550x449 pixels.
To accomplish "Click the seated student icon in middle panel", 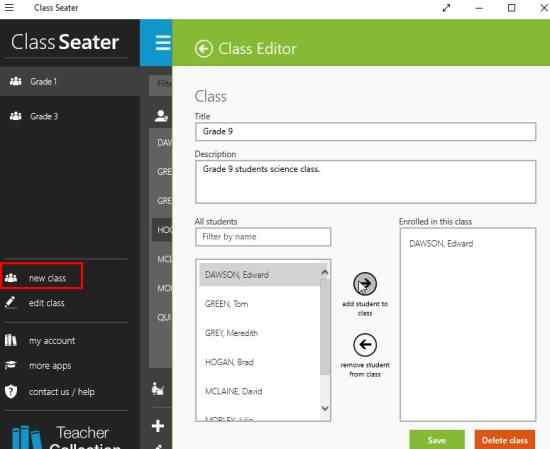I will (x=158, y=389).
